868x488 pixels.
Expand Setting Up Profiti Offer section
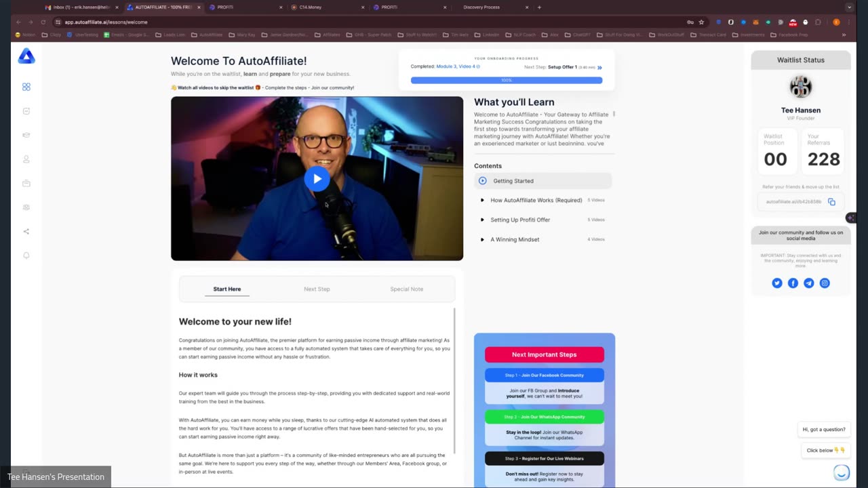click(x=543, y=220)
